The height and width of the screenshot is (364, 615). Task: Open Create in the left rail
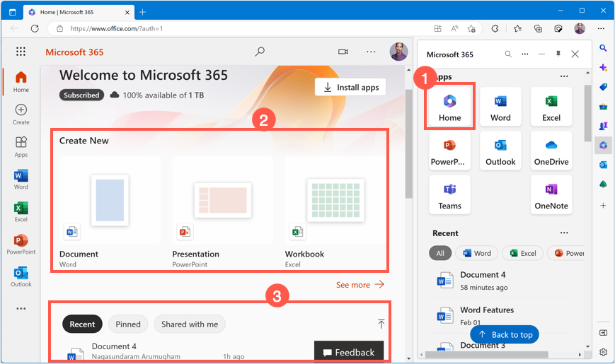coord(21,115)
